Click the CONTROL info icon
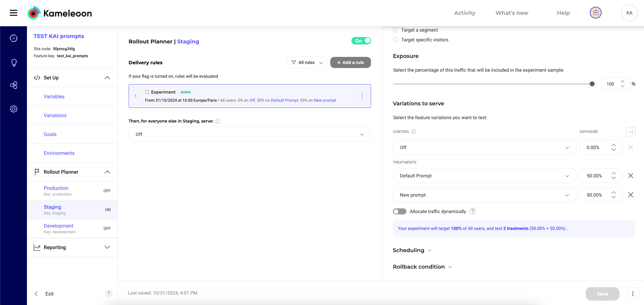The image size is (644, 305). (x=414, y=132)
